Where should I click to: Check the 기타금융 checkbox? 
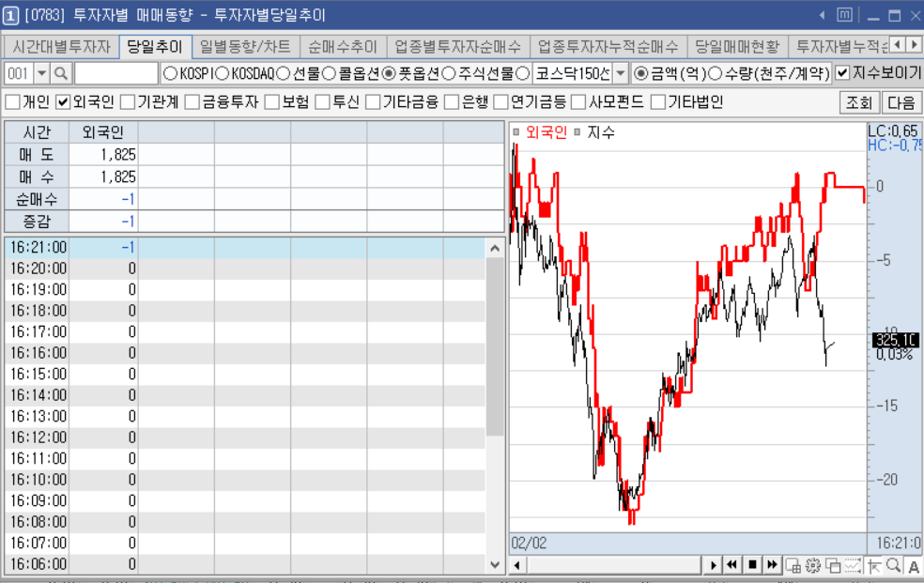click(x=373, y=102)
